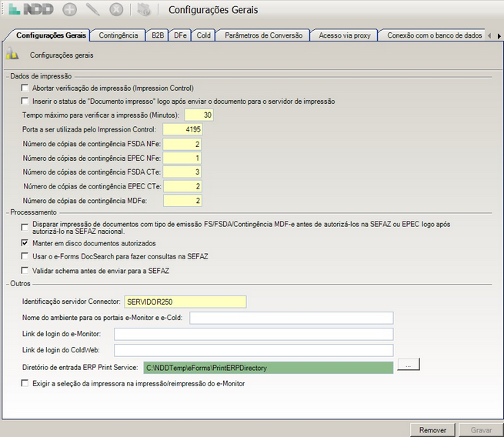The image size is (504, 437).
Task: Toggle Usar o e-Forms DocSearch checkbox
Action: pyautogui.click(x=25, y=256)
